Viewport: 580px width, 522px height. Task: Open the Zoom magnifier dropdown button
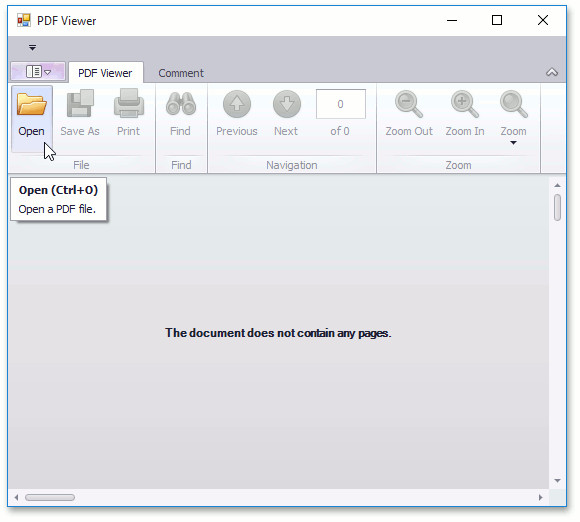click(513, 118)
